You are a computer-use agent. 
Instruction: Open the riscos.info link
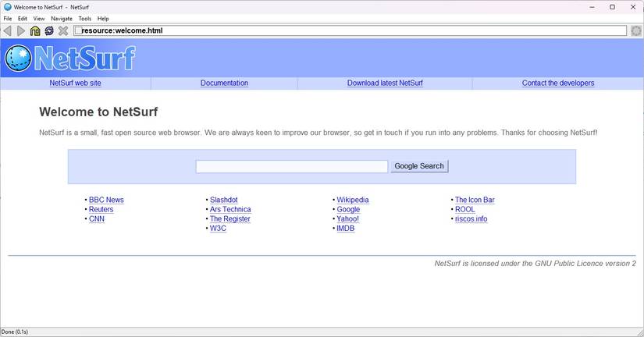pos(471,218)
